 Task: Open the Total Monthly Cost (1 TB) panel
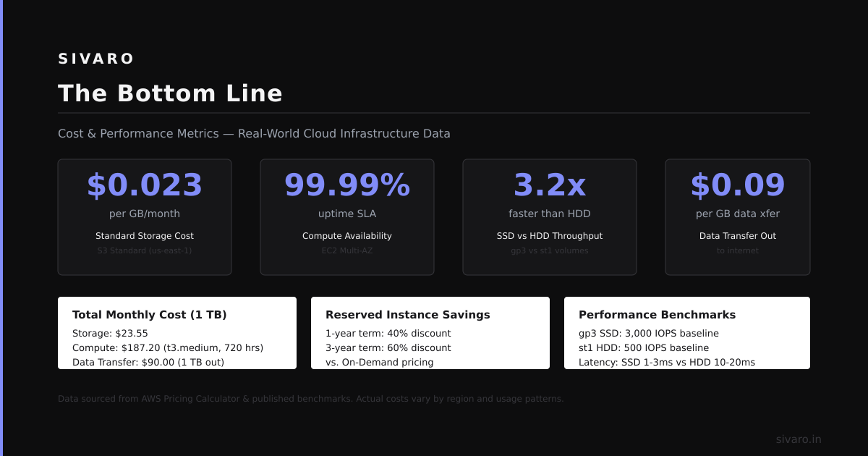177,333
